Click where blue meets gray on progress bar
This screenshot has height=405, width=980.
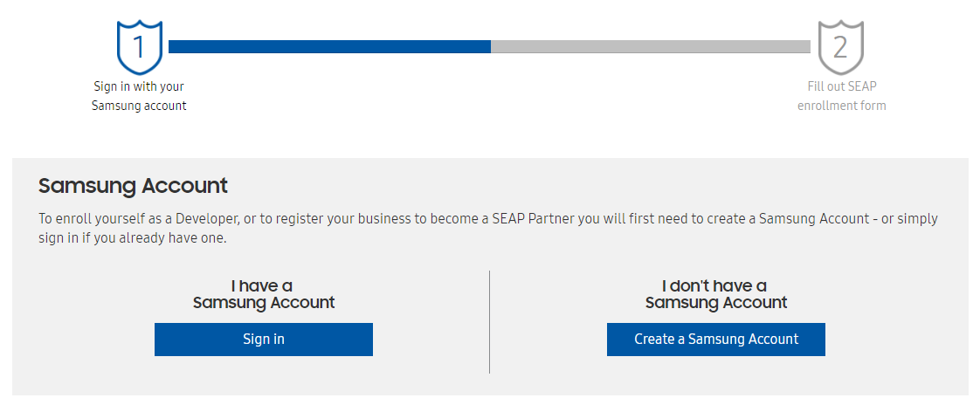coord(491,47)
